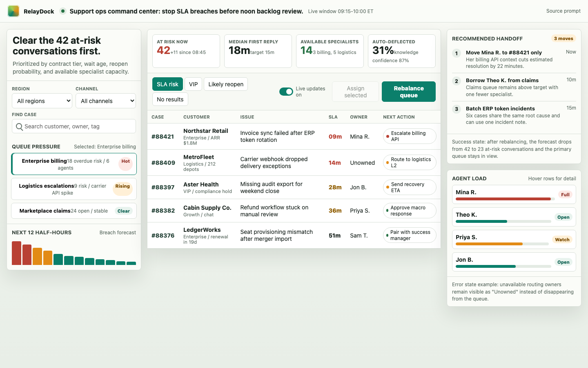
Task: Click handoff step 3 Batch ERP token incidents
Action: [514, 115]
